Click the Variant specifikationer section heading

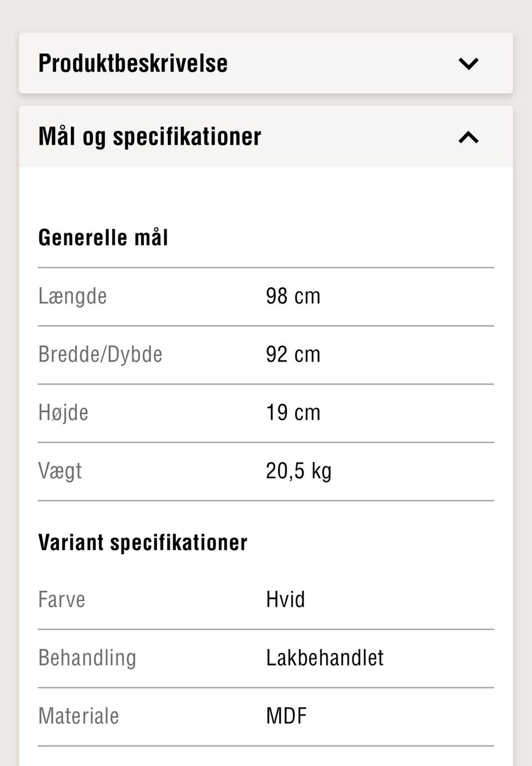pos(143,542)
